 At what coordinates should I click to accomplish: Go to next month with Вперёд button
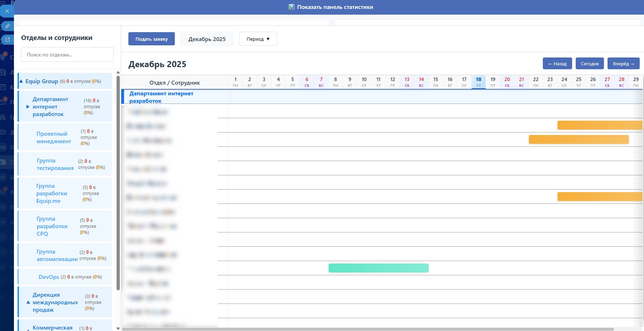pos(623,64)
